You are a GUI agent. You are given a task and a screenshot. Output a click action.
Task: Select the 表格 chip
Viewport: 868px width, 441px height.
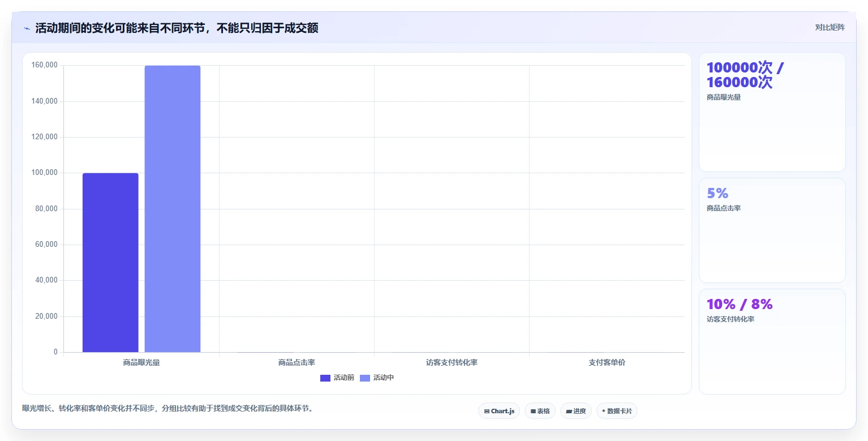pos(540,411)
